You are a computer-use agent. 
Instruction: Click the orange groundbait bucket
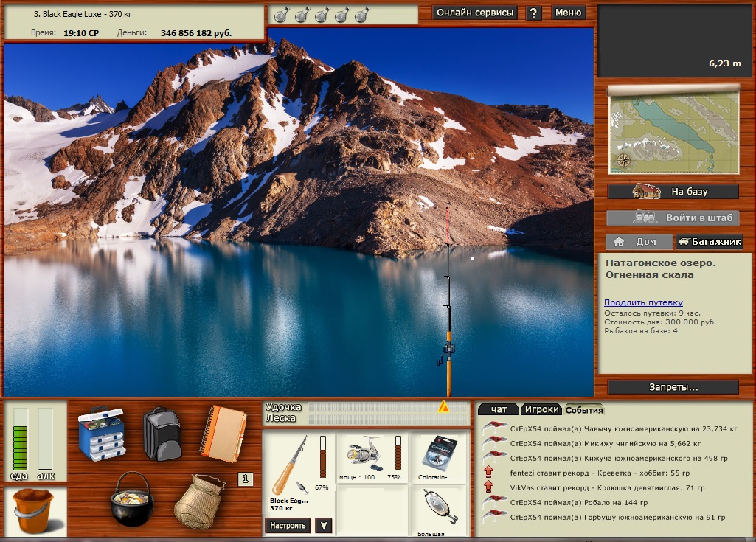point(33,510)
